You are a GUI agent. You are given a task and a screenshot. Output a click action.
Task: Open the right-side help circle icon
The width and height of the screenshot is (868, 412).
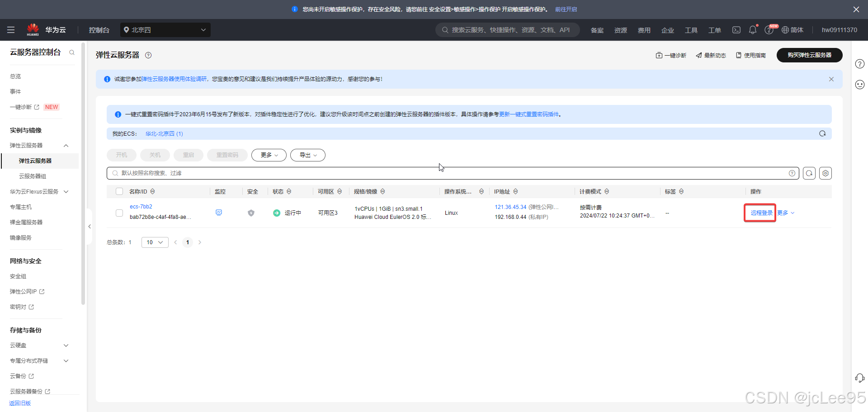coord(860,64)
